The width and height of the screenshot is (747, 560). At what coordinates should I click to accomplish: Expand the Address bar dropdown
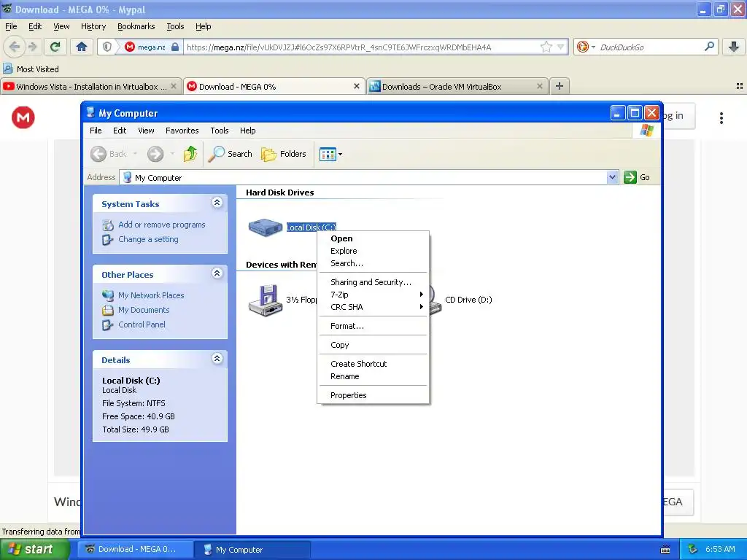[612, 178]
